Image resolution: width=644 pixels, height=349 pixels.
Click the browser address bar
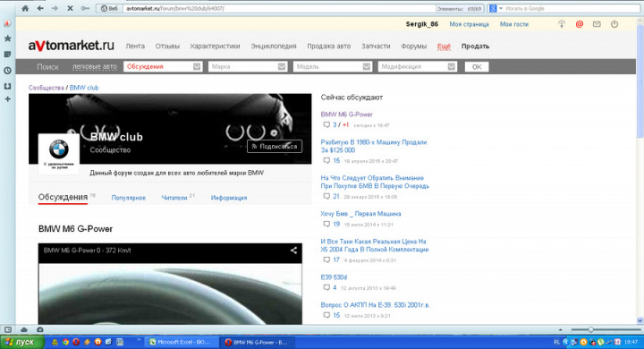pos(279,8)
